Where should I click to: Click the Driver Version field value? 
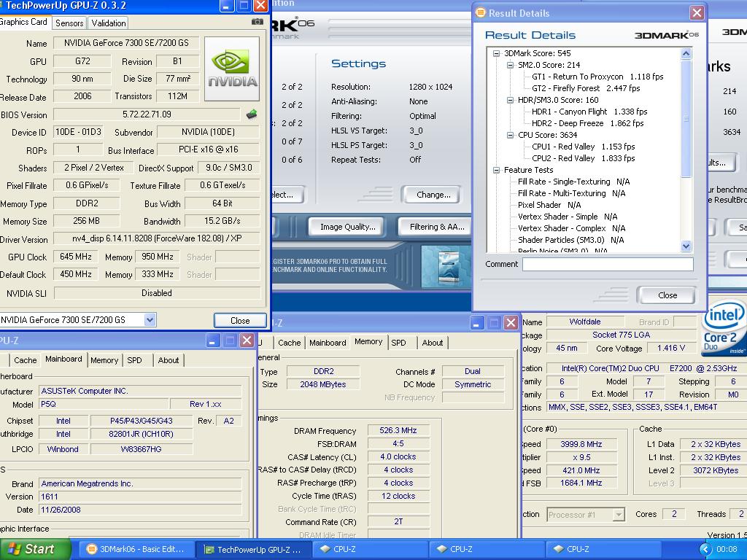click(x=157, y=238)
